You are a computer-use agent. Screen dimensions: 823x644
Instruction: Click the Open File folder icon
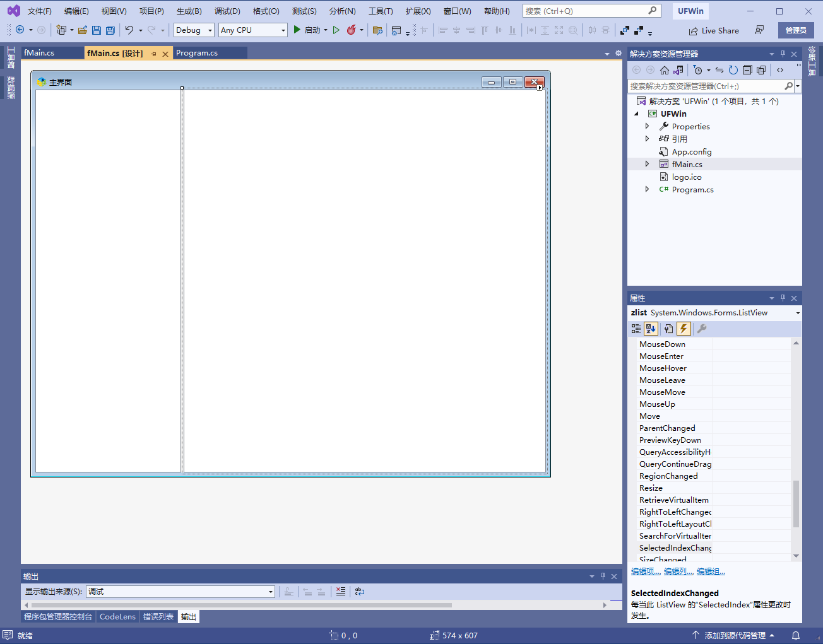point(82,30)
